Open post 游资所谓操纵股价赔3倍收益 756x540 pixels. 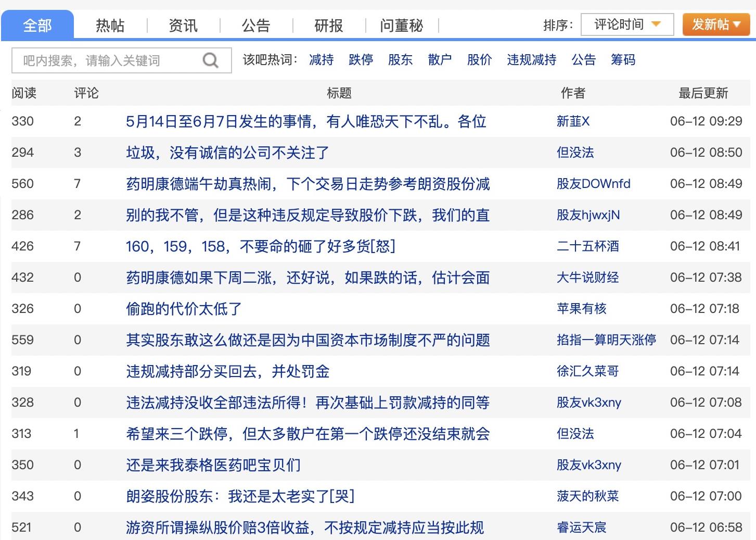click(305, 528)
